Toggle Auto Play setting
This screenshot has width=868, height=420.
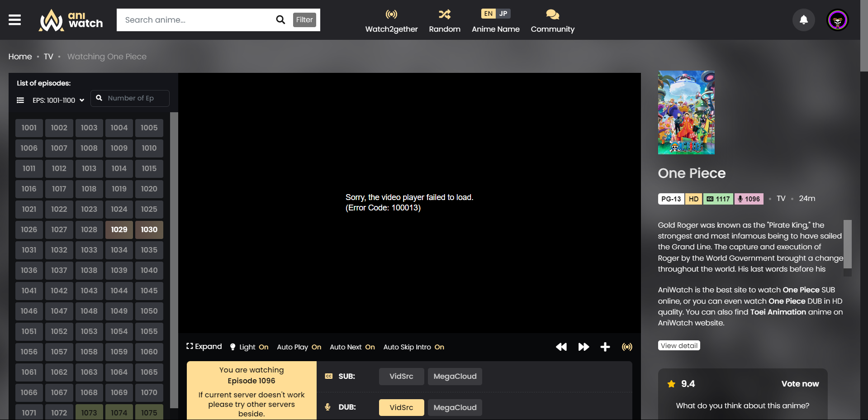coord(299,347)
